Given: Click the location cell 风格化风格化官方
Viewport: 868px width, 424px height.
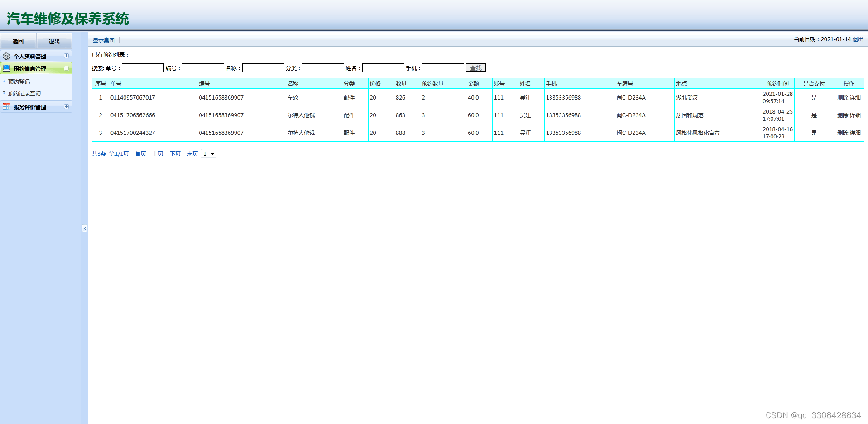Looking at the screenshot, I should [698, 133].
